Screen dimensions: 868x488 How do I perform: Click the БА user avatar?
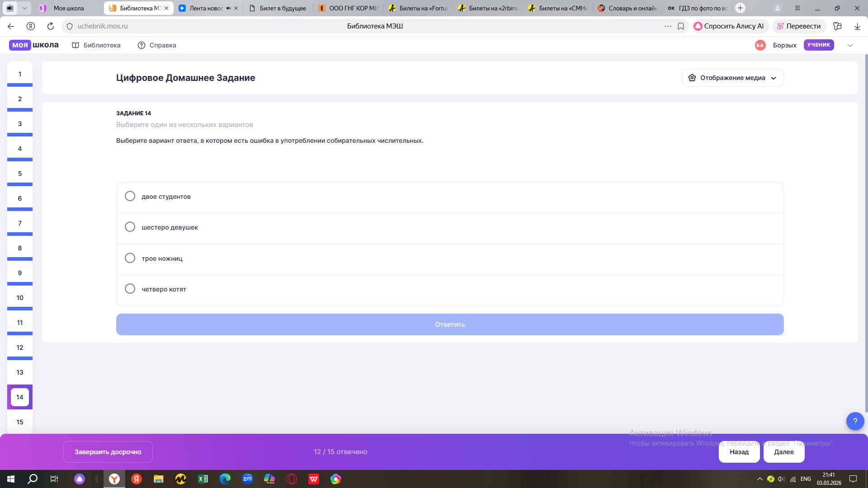(760, 45)
